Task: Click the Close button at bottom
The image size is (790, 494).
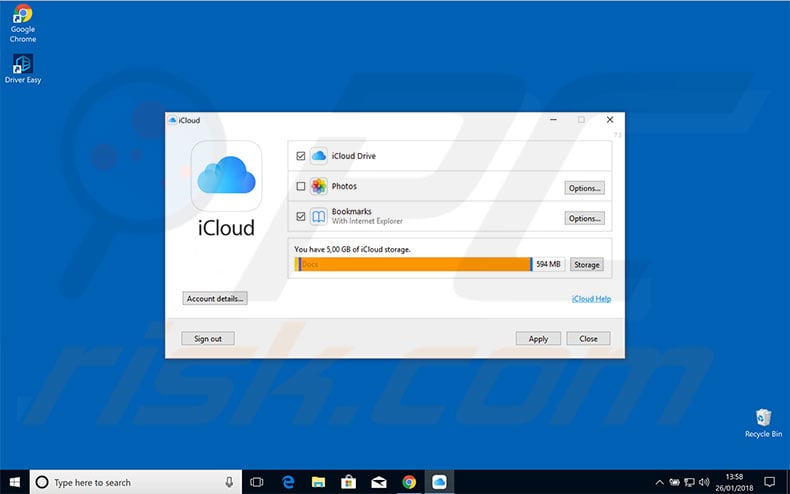Action: [588, 339]
